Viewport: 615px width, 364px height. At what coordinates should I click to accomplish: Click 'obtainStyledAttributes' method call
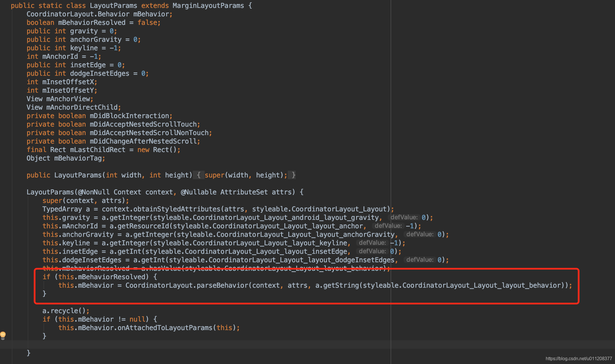point(177,209)
